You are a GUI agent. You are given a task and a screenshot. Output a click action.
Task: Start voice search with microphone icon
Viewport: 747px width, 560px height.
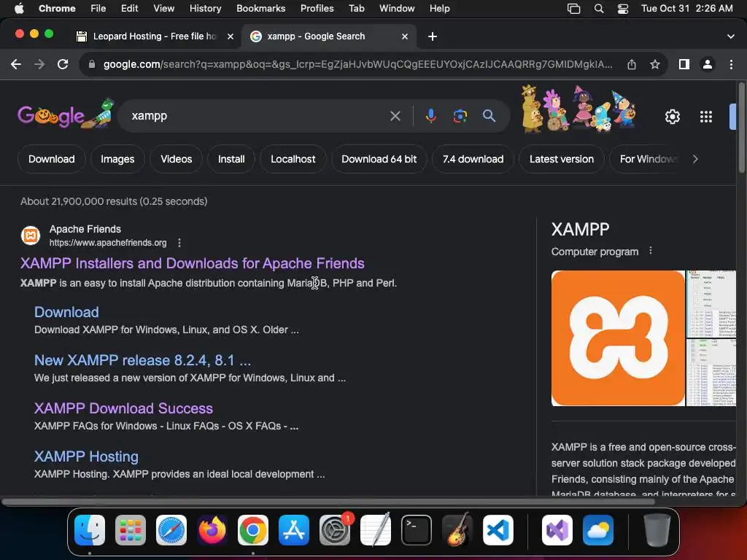coord(430,116)
